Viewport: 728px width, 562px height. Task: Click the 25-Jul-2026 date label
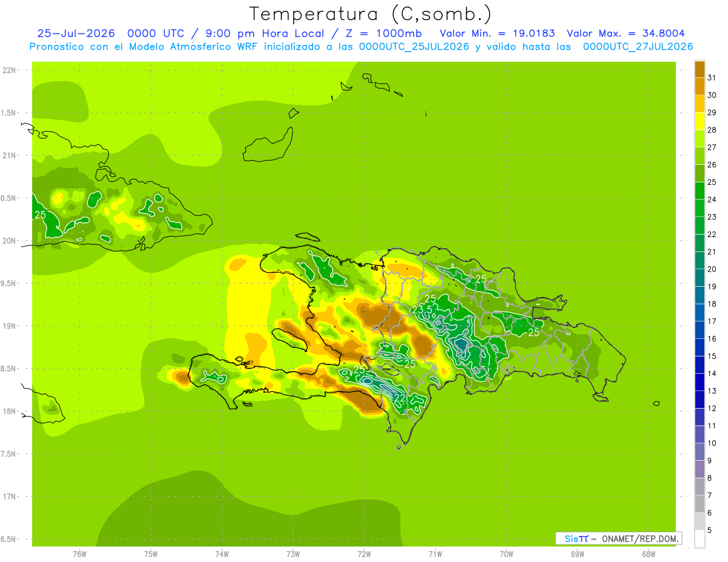[77, 33]
